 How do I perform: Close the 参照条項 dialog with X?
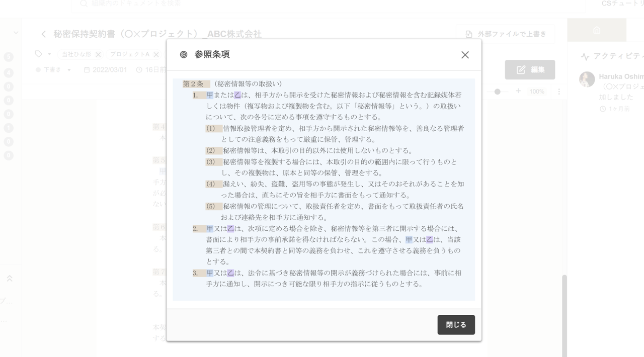click(465, 55)
